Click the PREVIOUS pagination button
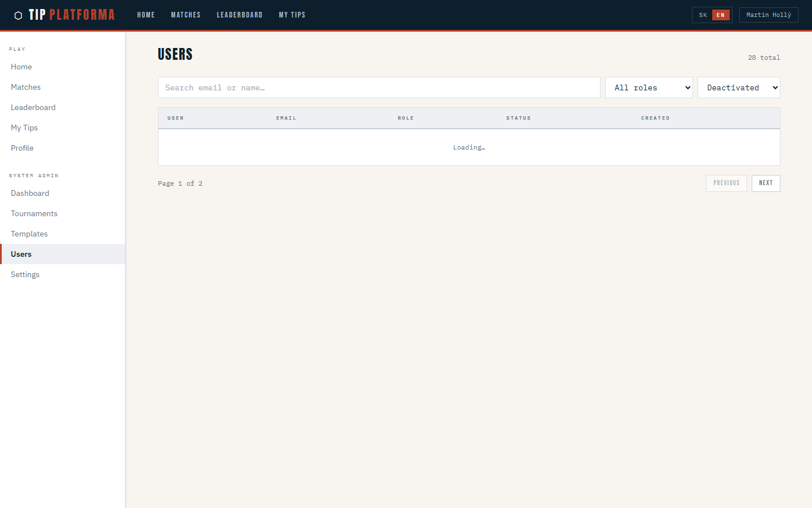Screen dimensions: 812x508 pyautogui.click(x=726, y=183)
